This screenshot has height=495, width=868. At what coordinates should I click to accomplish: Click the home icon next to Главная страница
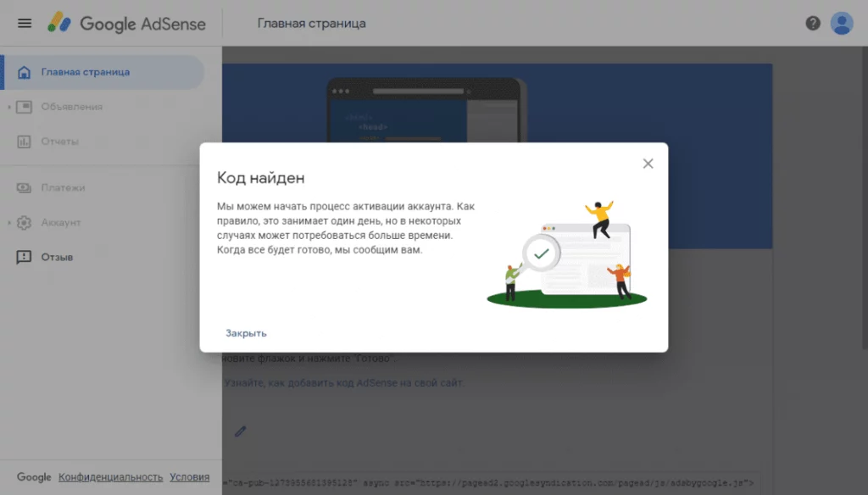[25, 72]
